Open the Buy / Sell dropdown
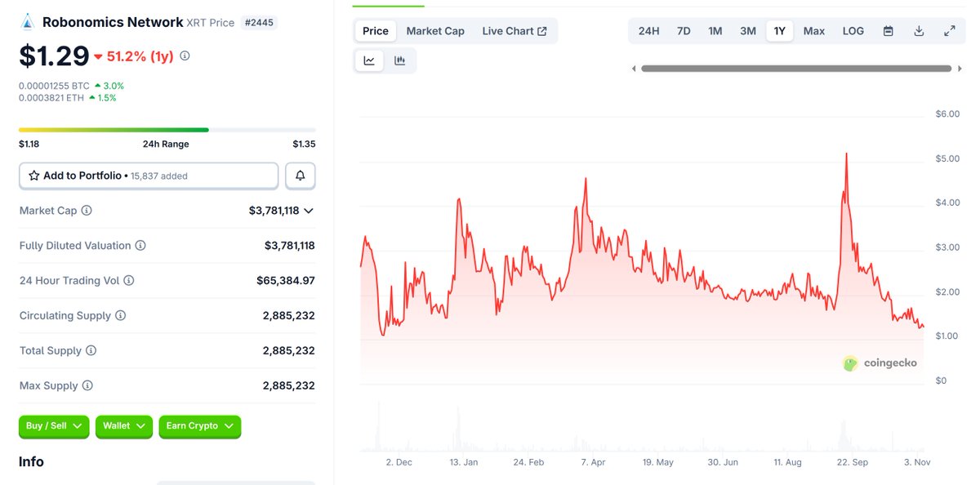The height and width of the screenshot is (485, 980). (53, 426)
